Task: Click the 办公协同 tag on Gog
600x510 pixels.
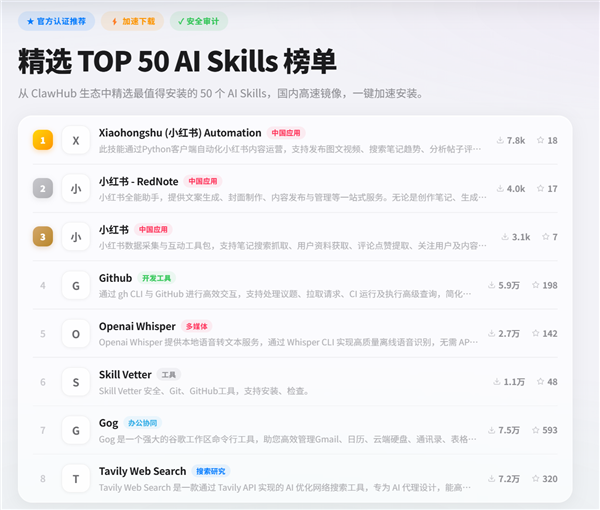Action: [143, 423]
